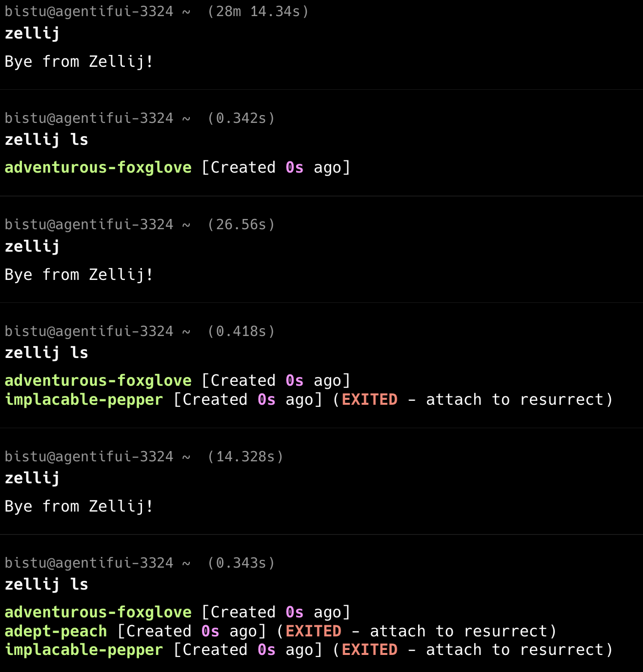Image resolution: width=643 pixels, height=672 pixels.
Task: Click "implacable-pepper" in the 0.343s block
Action: [84, 650]
